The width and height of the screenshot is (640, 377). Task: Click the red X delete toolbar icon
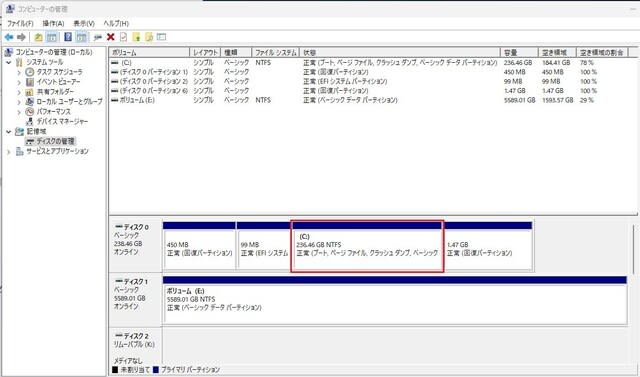[x=111, y=37]
